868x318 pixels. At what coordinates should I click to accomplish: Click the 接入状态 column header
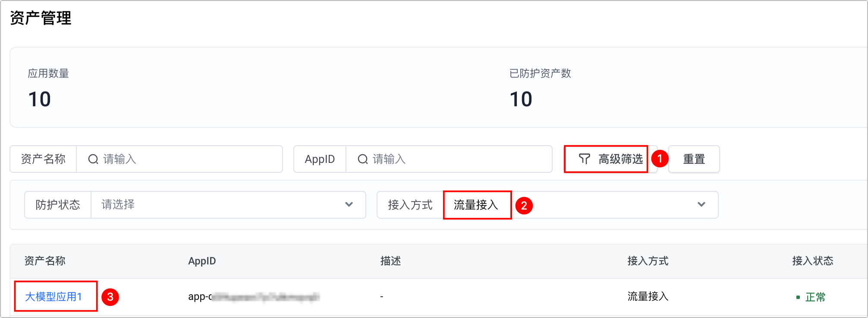coord(812,261)
